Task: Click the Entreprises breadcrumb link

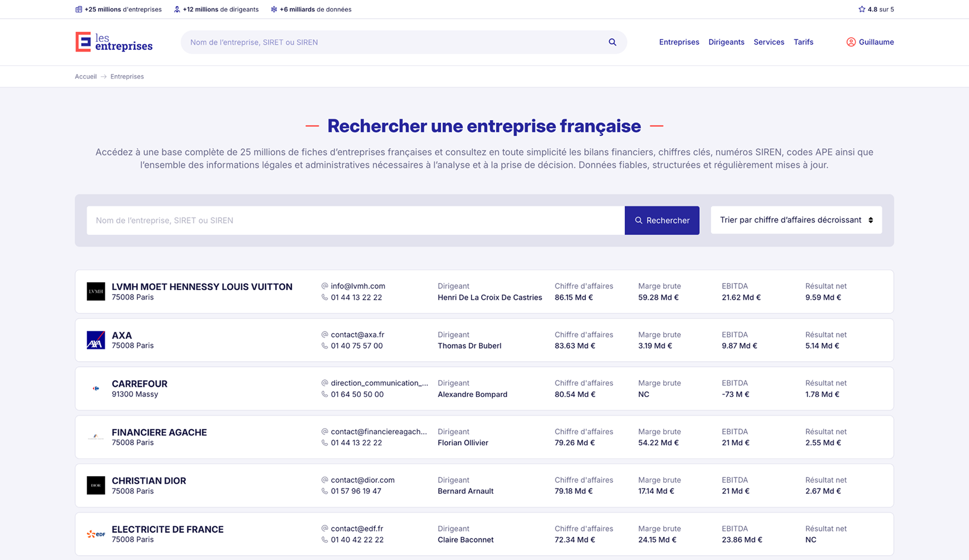Action: tap(127, 77)
